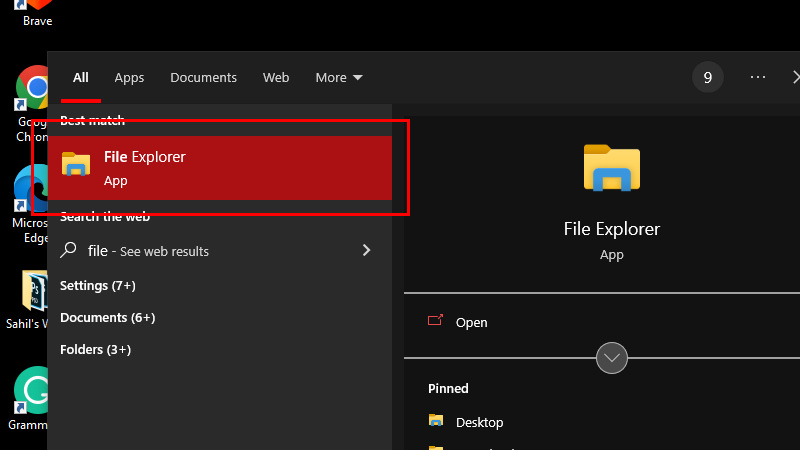The height and width of the screenshot is (450, 800).
Task: Switch to the Apps tab
Action: pos(129,78)
